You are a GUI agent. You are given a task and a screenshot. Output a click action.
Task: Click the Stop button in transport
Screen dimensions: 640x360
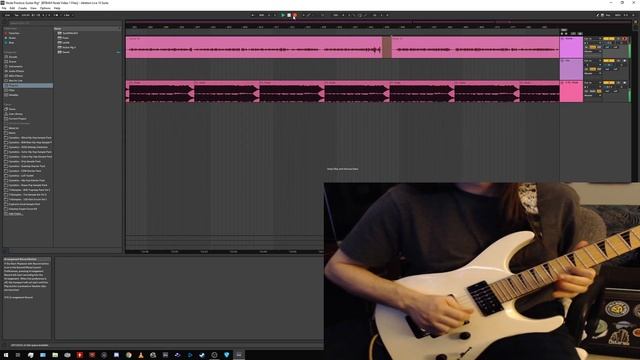(289, 15)
